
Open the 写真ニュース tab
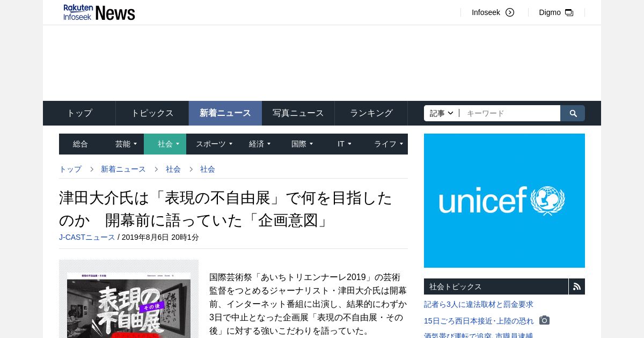pos(298,113)
